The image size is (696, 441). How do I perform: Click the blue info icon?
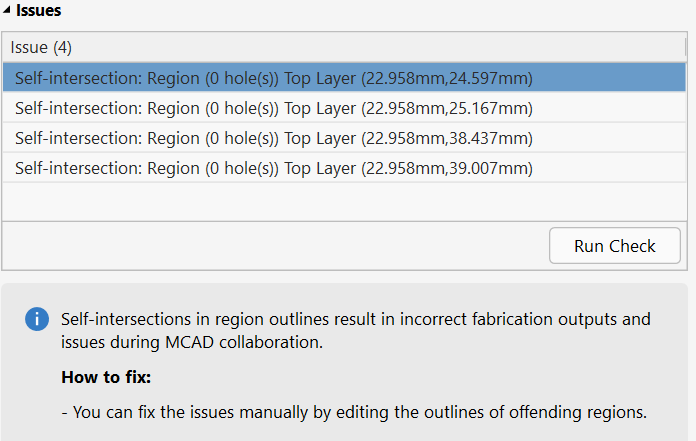(x=36, y=320)
